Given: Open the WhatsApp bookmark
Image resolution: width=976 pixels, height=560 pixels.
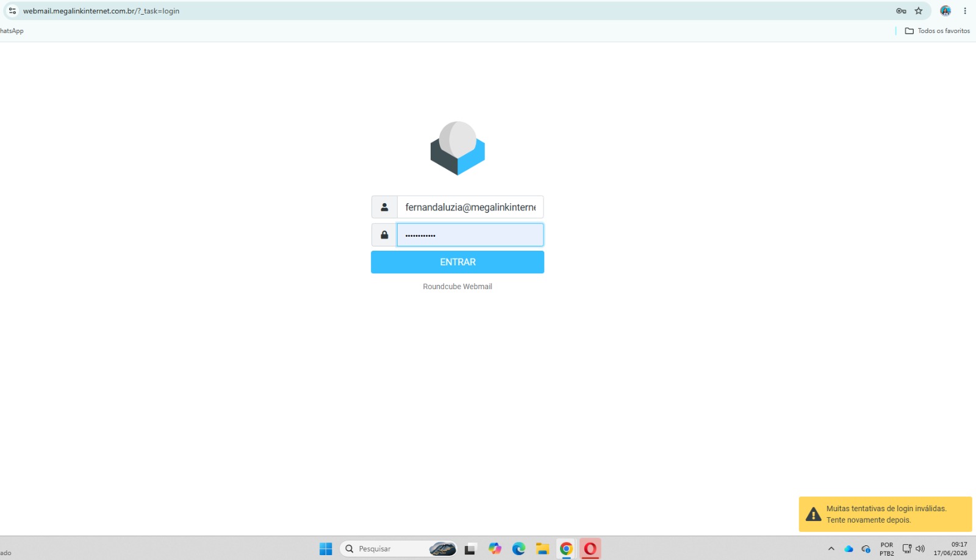Looking at the screenshot, I should (x=12, y=31).
